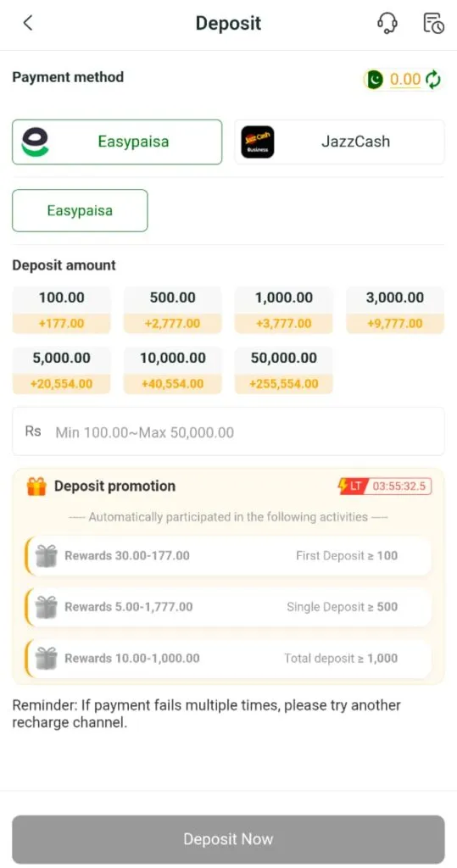Pick the 50,000.00 deposit amount

[x=284, y=370]
